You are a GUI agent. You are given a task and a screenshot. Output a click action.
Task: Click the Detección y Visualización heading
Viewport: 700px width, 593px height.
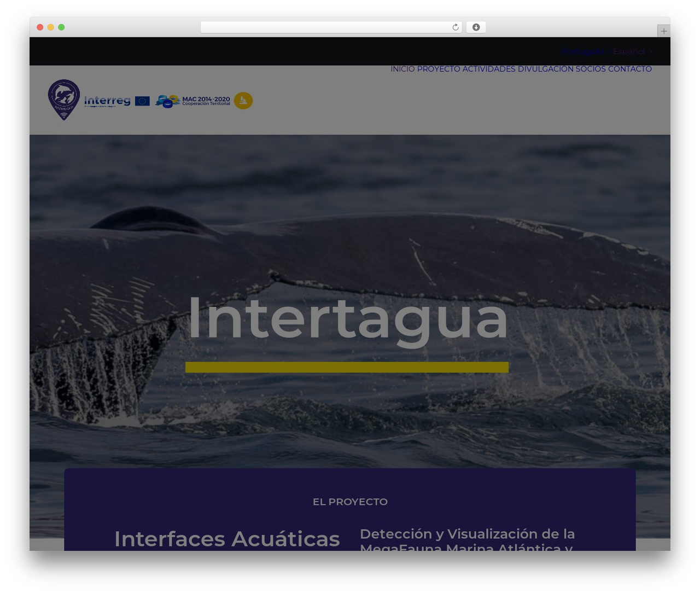tap(468, 539)
